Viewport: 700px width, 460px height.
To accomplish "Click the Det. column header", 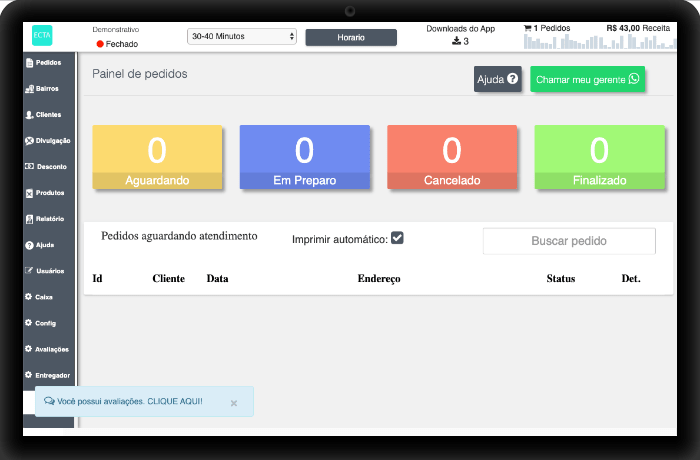I will 631,278.
